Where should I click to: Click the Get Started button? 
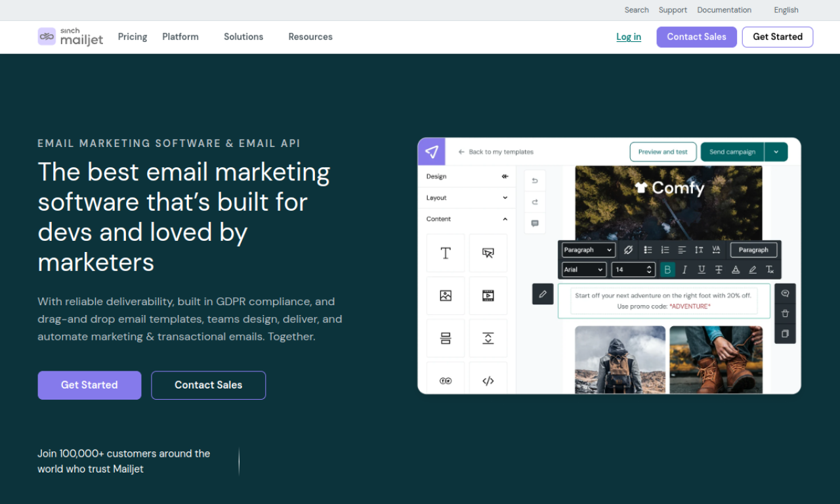pos(777,37)
